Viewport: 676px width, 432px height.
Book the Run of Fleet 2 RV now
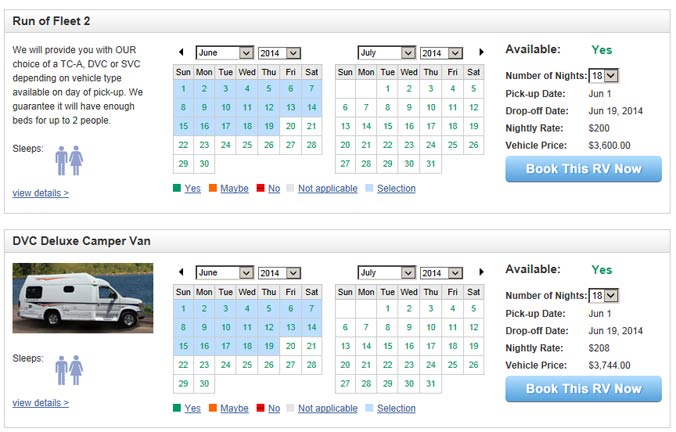583,169
